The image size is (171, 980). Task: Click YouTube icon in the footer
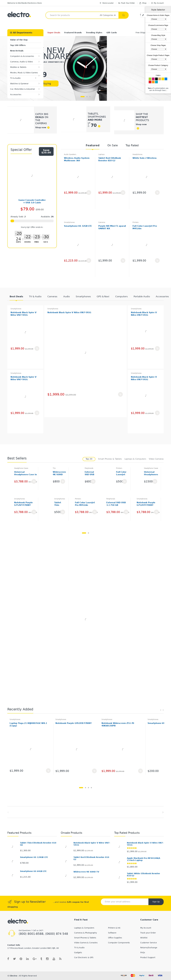pyautogui.click(x=54, y=959)
